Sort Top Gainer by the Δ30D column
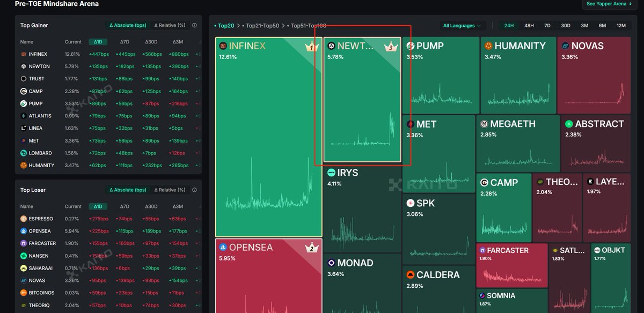 tap(151, 42)
